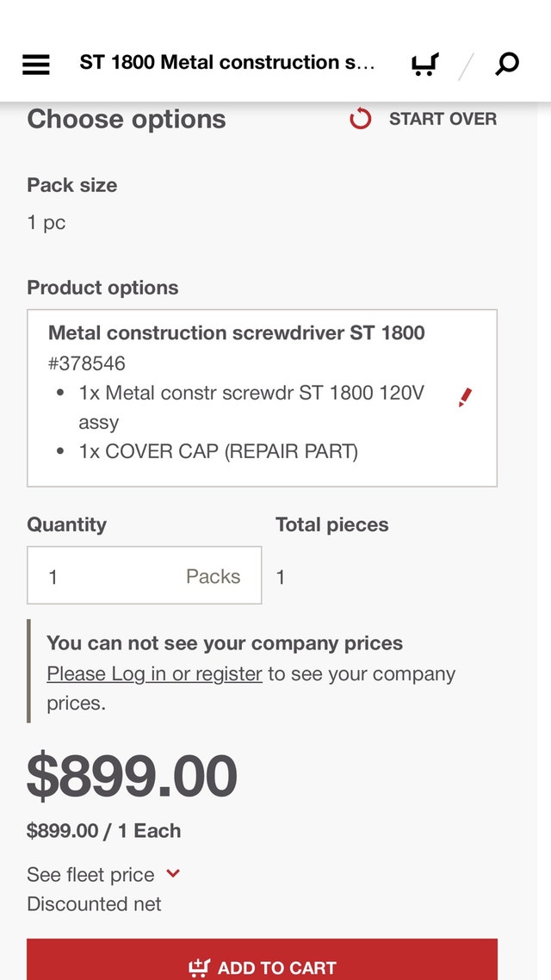Click the search magnifier icon
Screen dimensions: 551x980
(x=507, y=64)
